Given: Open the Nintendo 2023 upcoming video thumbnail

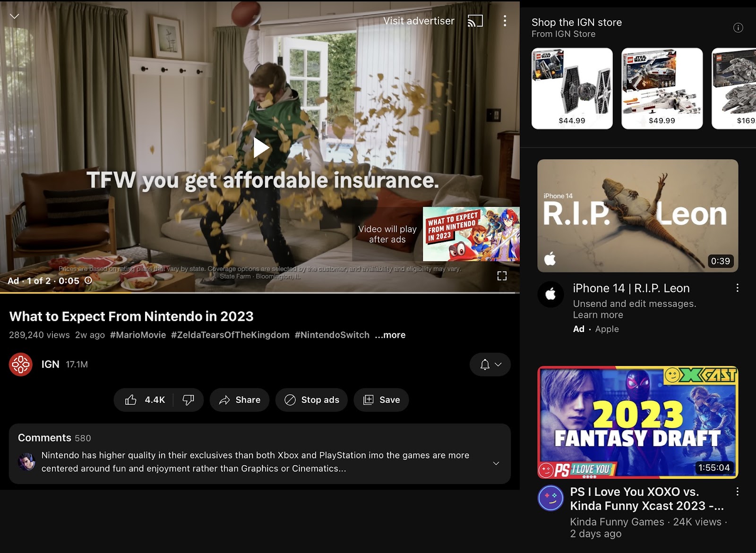Looking at the screenshot, I should [471, 234].
